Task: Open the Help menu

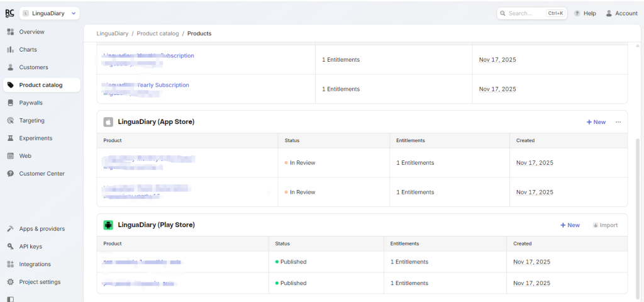Action: 584,13
